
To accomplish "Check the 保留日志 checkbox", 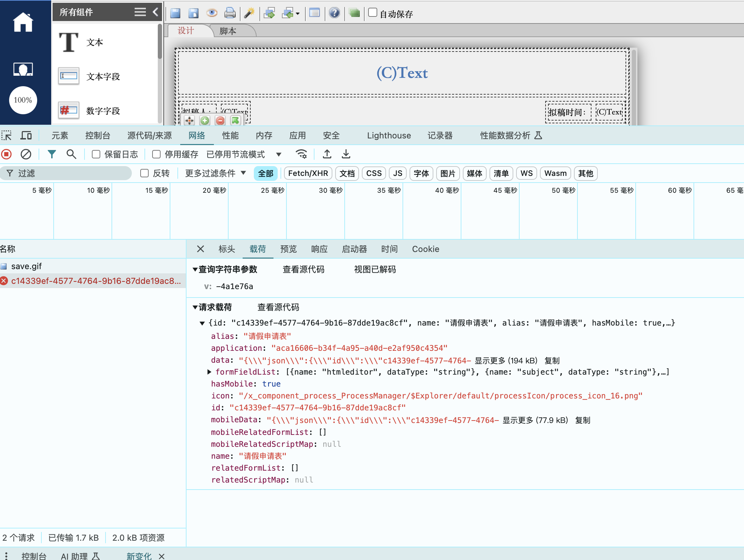I will click(x=96, y=155).
